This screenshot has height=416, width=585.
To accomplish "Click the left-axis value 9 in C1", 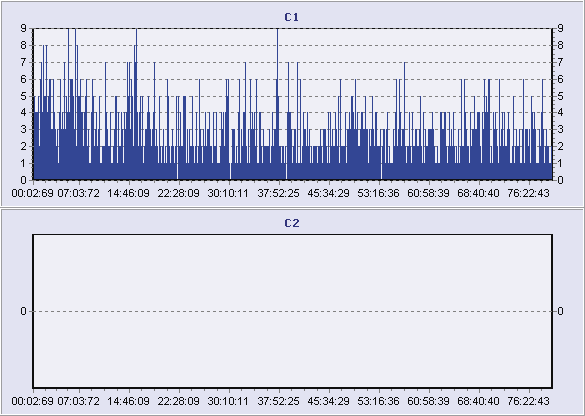I will 24,28.
